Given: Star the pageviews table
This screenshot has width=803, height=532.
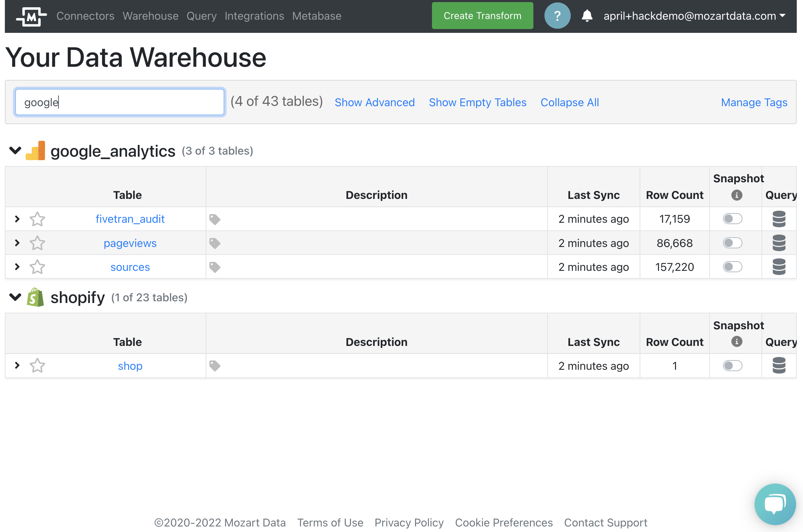Looking at the screenshot, I should pyautogui.click(x=37, y=243).
